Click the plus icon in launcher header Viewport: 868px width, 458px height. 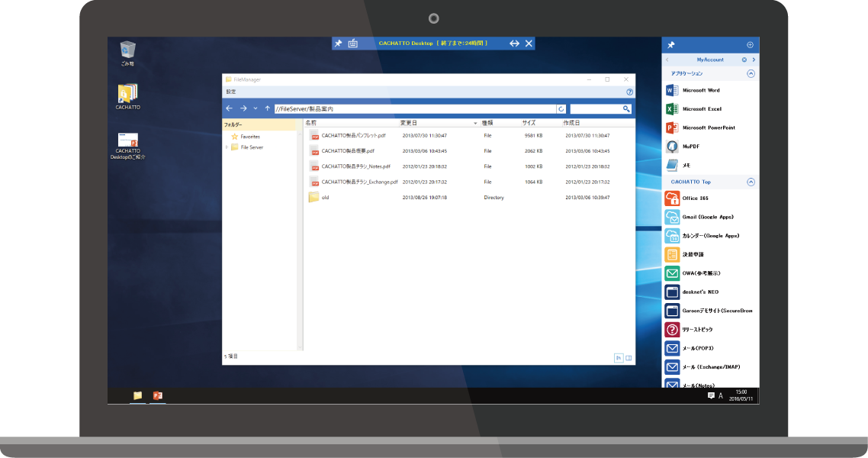(750, 45)
